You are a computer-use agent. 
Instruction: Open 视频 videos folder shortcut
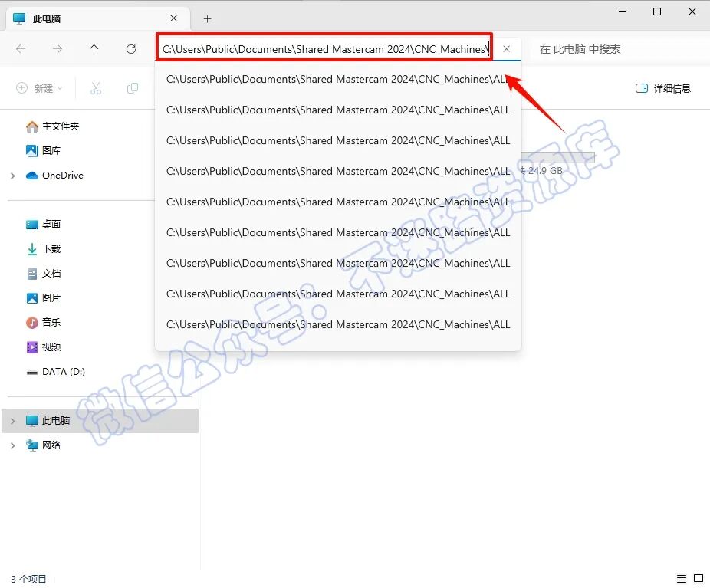(44, 347)
